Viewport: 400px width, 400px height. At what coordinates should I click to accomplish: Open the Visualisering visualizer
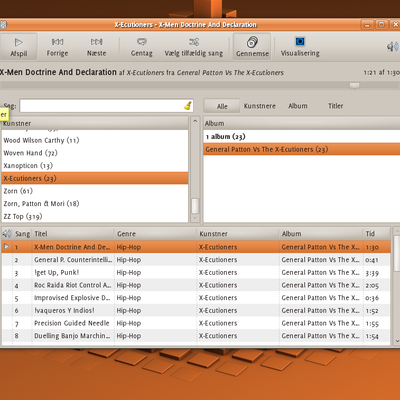coord(300,47)
